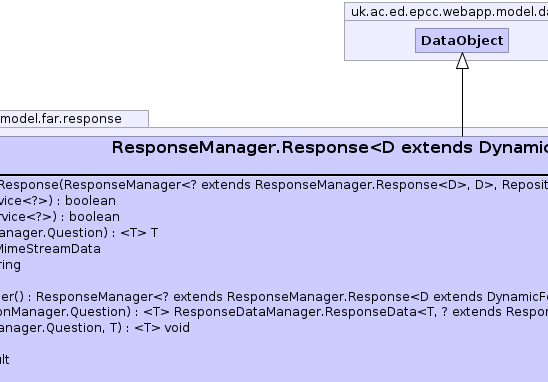Select the 'er() : ResponseManager<? extends' method line
The image size is (548, 382).
click(x=274, y=297)
